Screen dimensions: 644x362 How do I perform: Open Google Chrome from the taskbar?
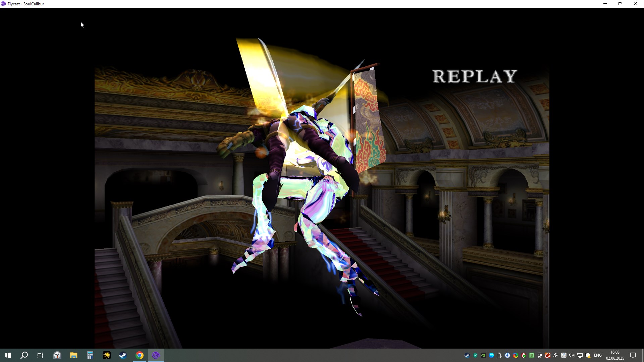[x=140, y=355]
